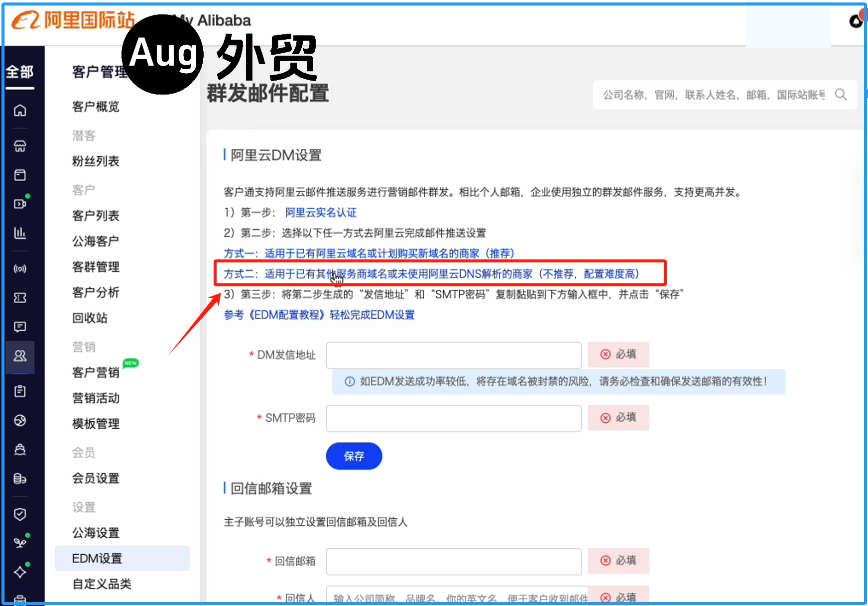
Task: Focus the DM发信地址 input field
Action: tap(454, 355)
